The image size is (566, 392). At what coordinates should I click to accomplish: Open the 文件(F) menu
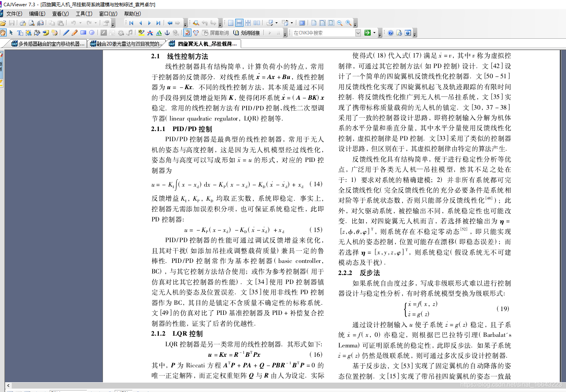point(14,14)
